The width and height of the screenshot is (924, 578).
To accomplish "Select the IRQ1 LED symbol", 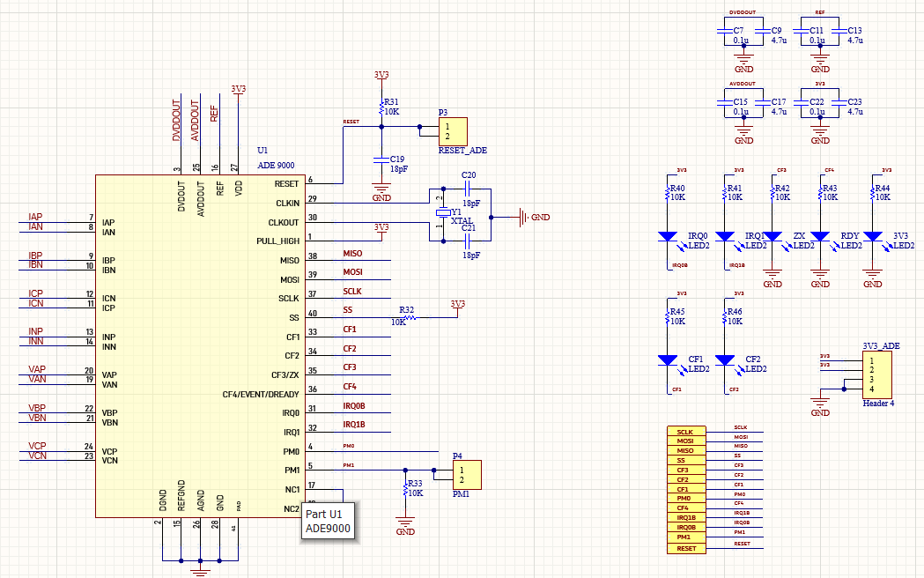I will [x=725, y=236].
